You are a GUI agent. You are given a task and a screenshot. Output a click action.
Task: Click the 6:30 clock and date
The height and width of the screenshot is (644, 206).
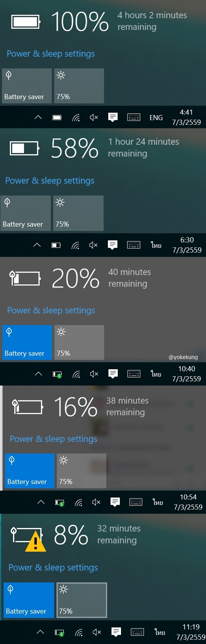click(x=187, y=245)
